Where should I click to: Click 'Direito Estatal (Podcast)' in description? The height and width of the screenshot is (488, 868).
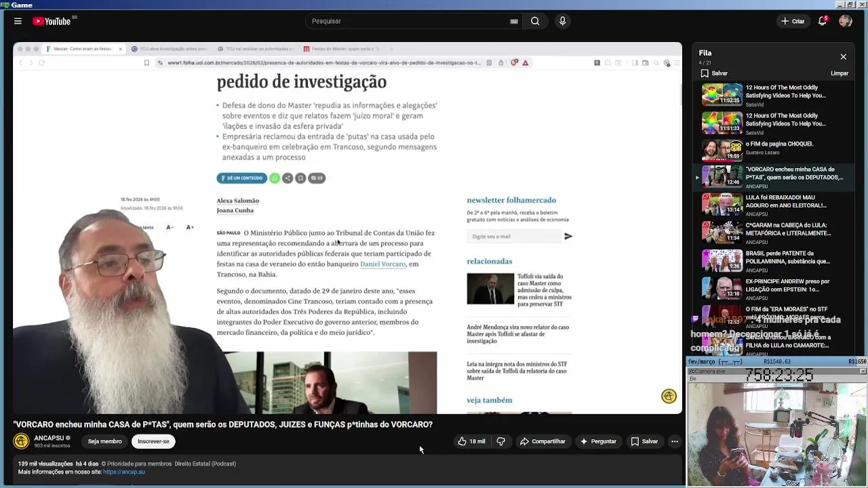[x=205, y=464]
